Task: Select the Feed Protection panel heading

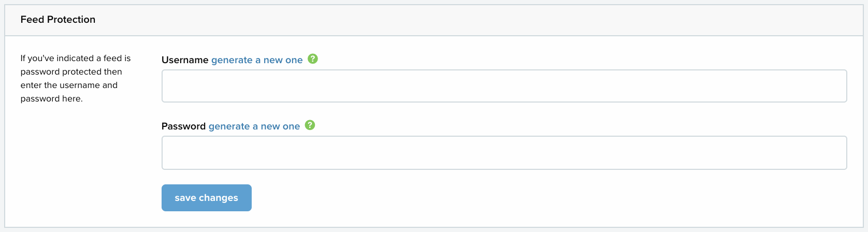Action: click(x=58, y=20)
